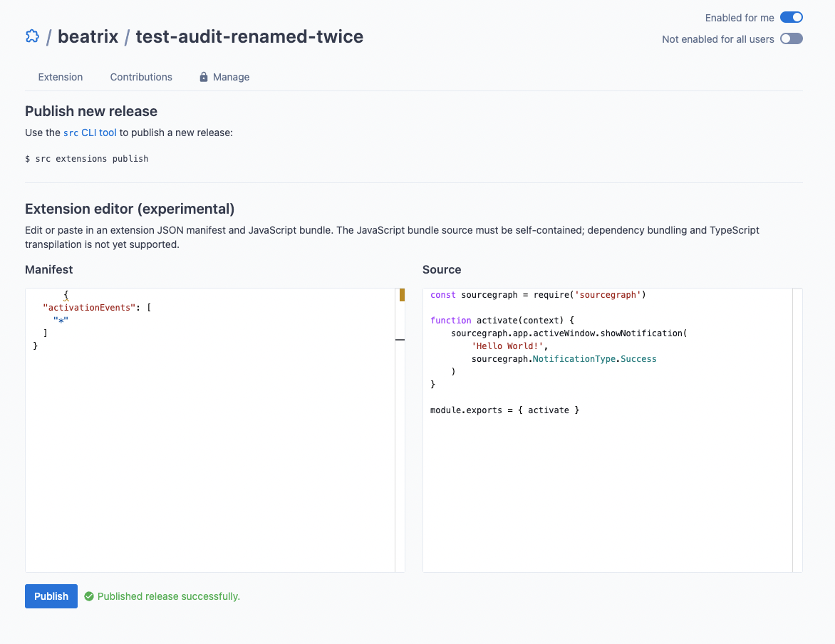The image size is (835, 644).
Task: Open the Extension tab
Action: [x=60, y=77]
